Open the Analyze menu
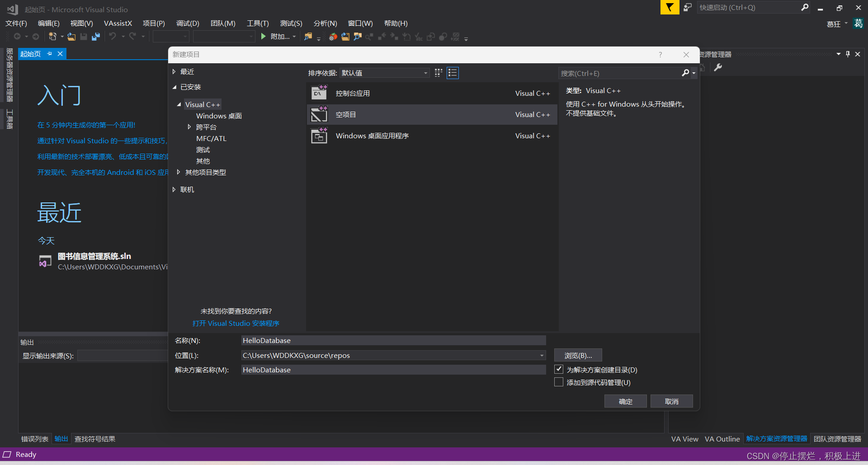This screenshot has width=868, height=465. pos(325,23)
